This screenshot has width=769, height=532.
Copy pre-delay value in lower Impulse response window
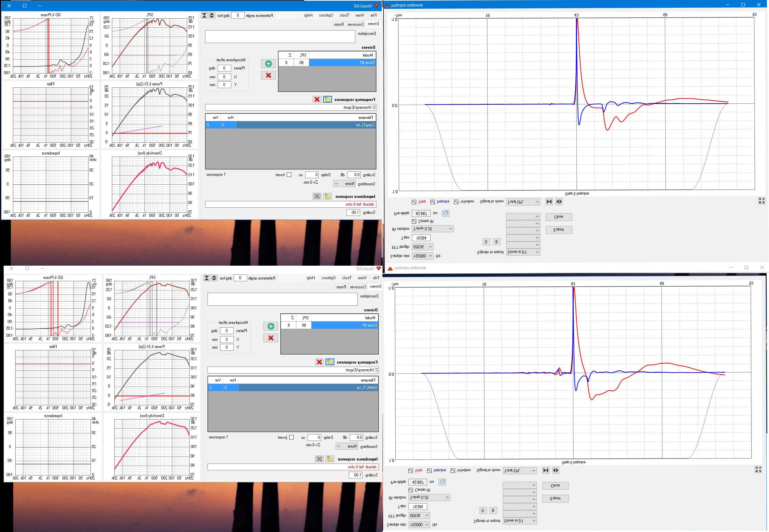[x=442, y=482]
